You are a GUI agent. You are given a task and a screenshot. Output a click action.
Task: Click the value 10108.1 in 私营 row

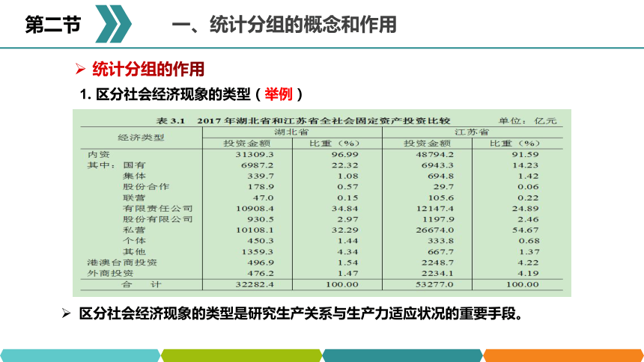pyautogui.click(x=255, y=230)
